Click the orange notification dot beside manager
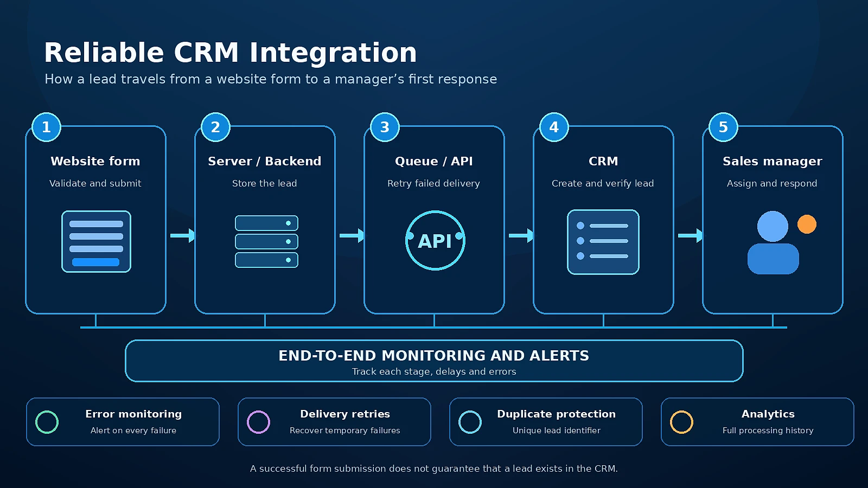Image resolution: width=868 pixels, height=488 pixels. (x=807, y=224)
